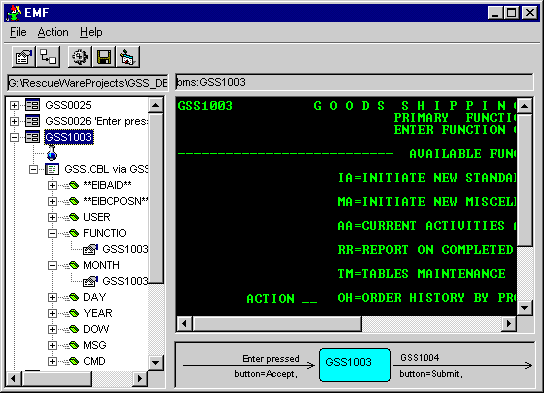Select the GSS.CBL via GSS item
The image size is (544, 393).
coord(106,169)
